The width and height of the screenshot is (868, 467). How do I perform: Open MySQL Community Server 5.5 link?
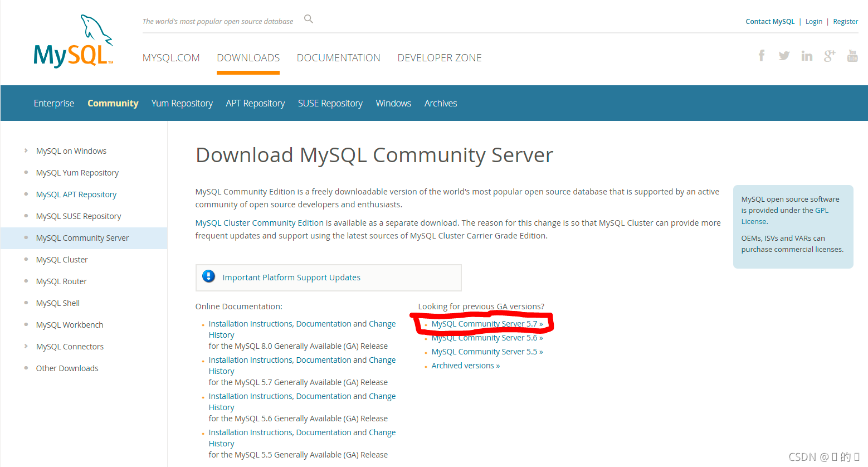487,352
